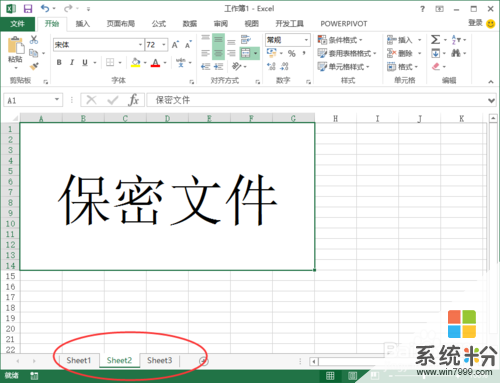The image size is (500, 383).
Task: Click the Copy icon
Action: (34, 53)
